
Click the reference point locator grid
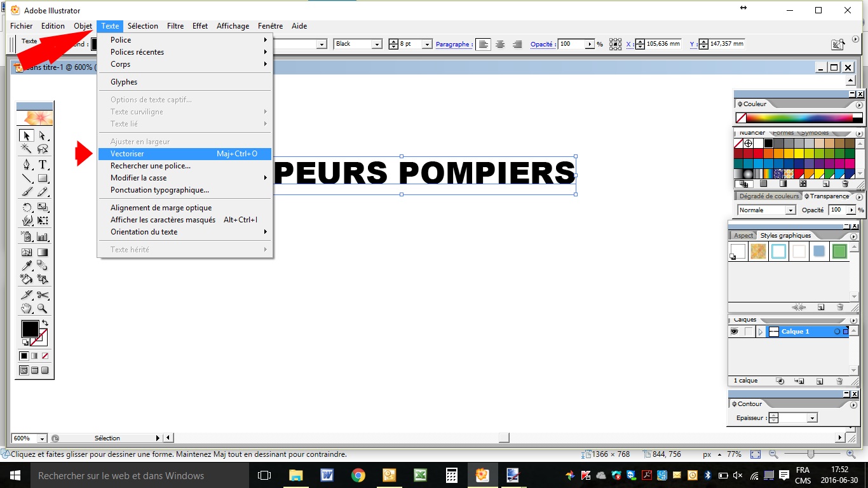(x=615, y=44)
